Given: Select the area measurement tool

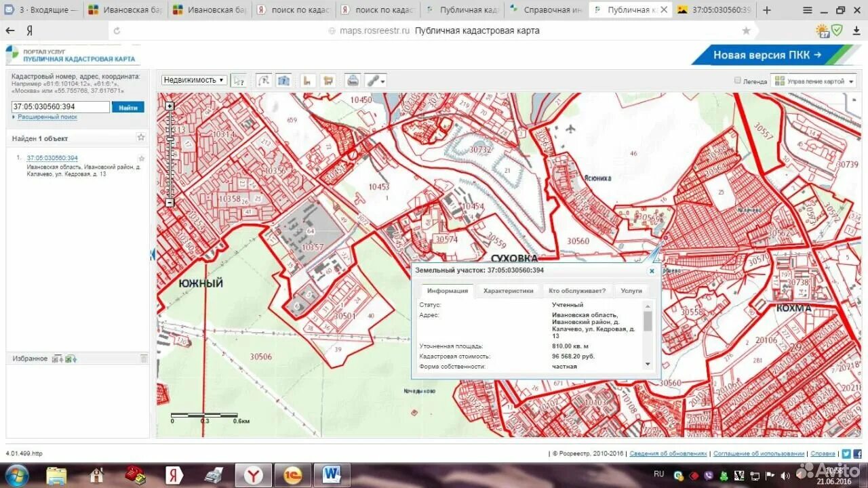Looking at the screenshot, I should [x=283, y=80].
